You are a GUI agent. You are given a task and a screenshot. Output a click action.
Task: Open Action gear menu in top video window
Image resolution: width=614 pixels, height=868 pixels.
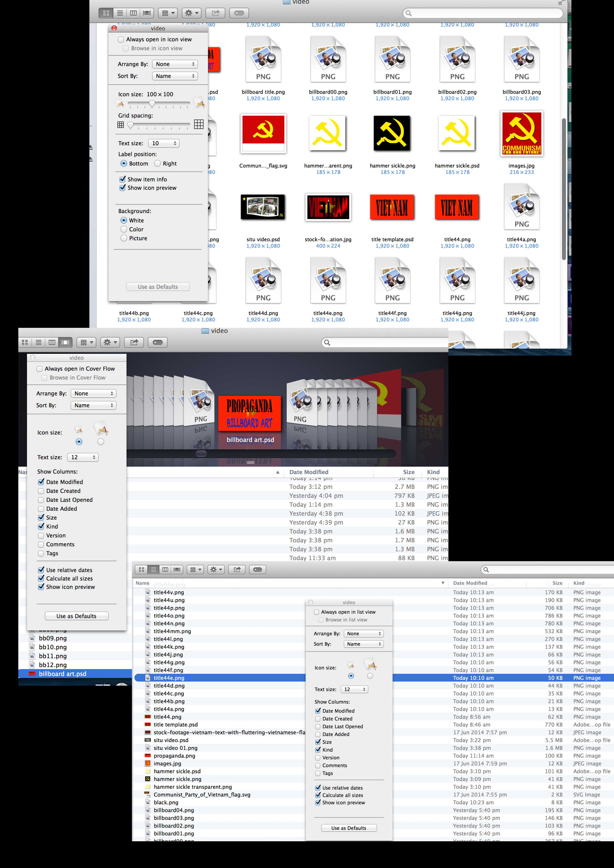coord(192,13)
